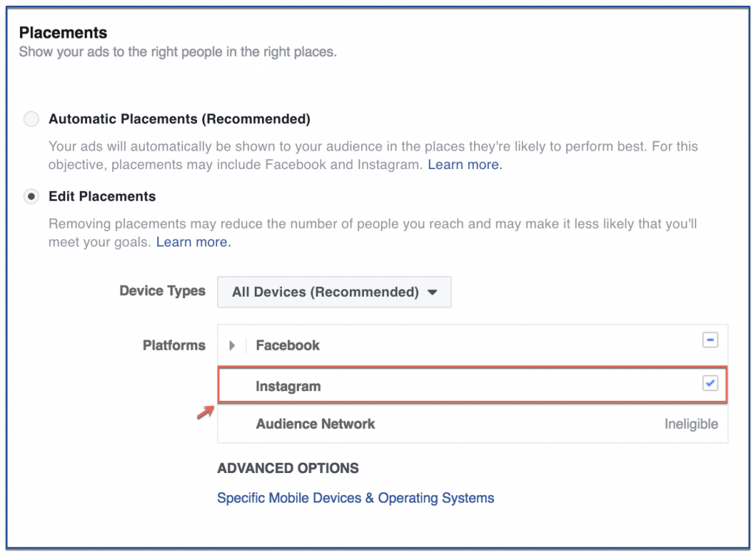Toggle the Facebook partial-selection checkbox
Screen dimensions: 756x555
pos(709,340)
